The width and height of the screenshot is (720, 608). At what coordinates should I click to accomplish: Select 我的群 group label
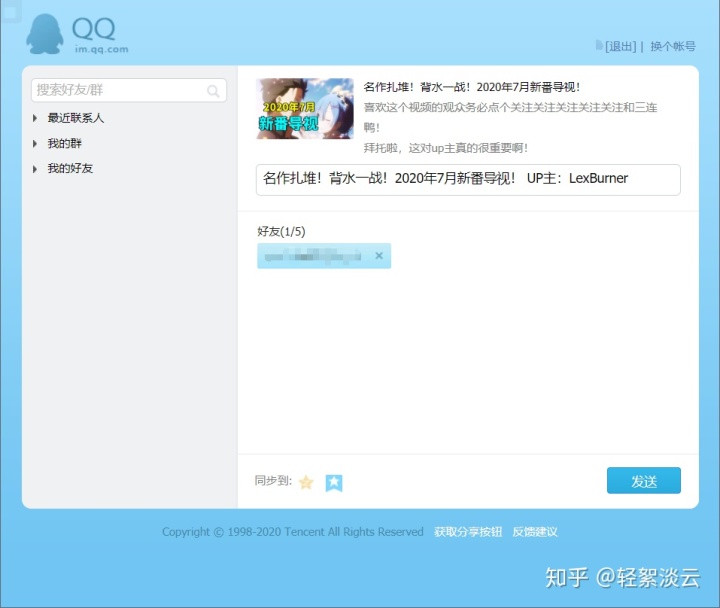coord(64,143)
